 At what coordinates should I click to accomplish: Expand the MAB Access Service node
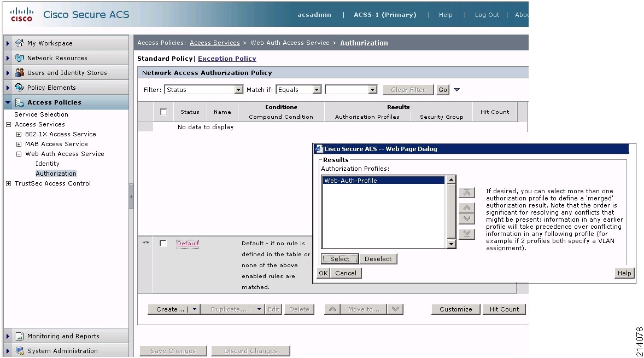pos(19,144)
